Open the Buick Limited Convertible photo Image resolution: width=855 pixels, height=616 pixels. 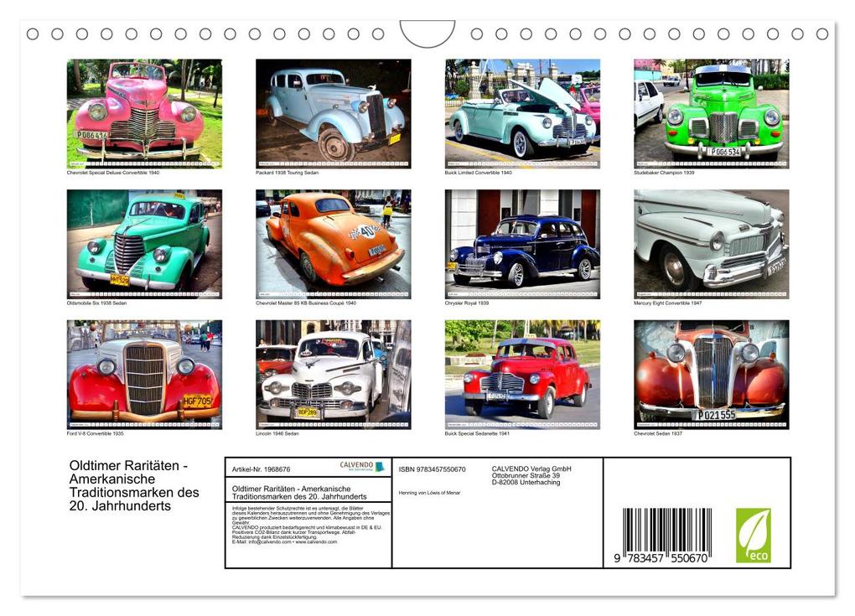pyautogui.click(x=522, y=113)
